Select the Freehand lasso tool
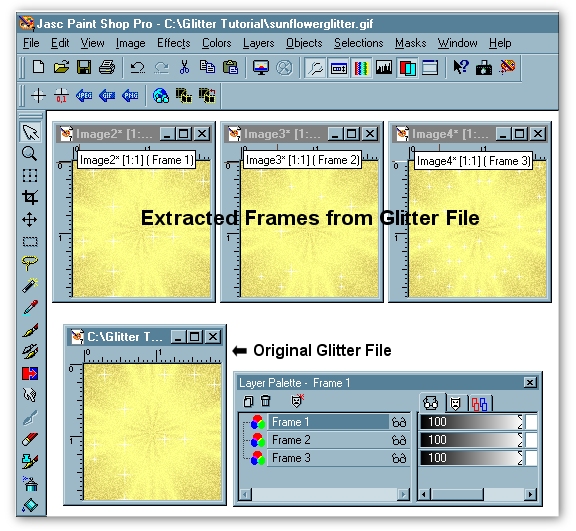Viewport: 576px width, 531px height. [x=29, y=262]
